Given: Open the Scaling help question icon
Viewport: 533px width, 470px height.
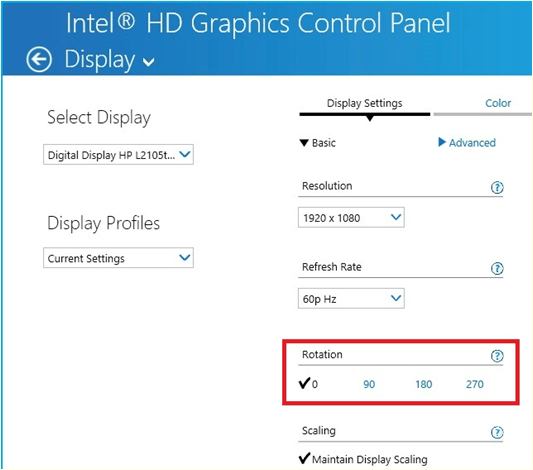Looking at the screenshot, I should click(x=497, y=432).
